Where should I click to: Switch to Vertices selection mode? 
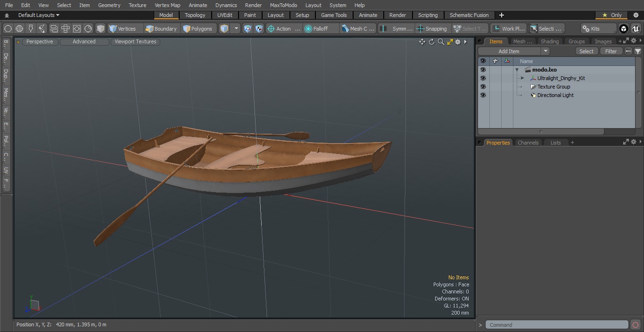click(123, 29)
